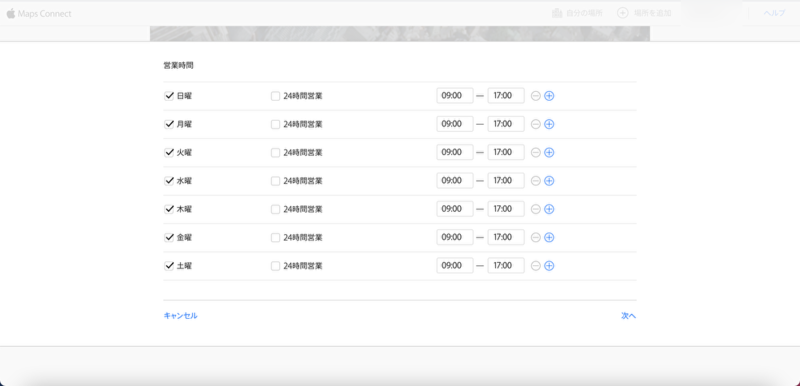Screen dimensions: 800x386
Task: Add another time range for 日曜
Action: click(x=549, y=96)
